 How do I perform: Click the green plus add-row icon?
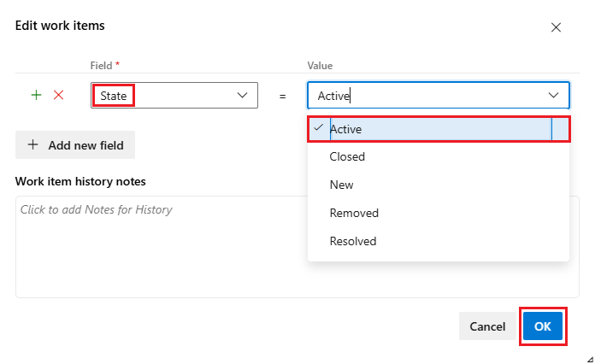point(36,95)
